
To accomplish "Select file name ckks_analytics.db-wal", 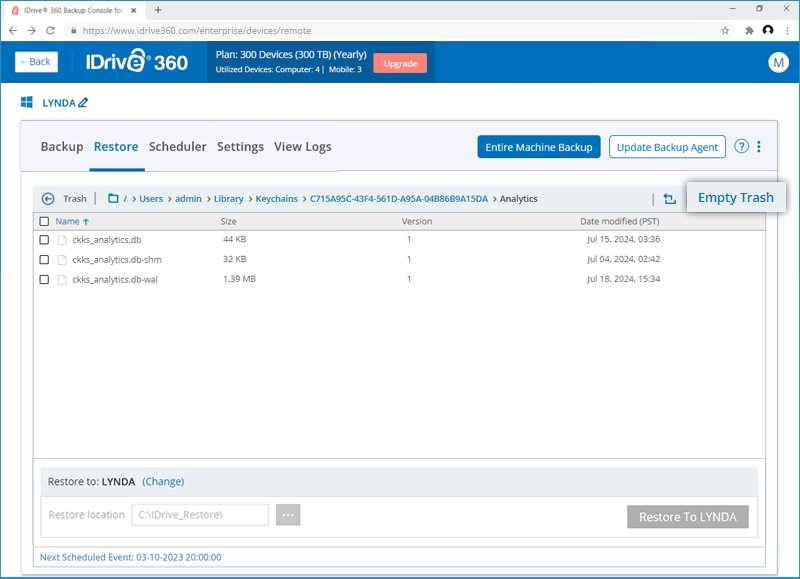I will pyautogui.click(x=115, y=280).
